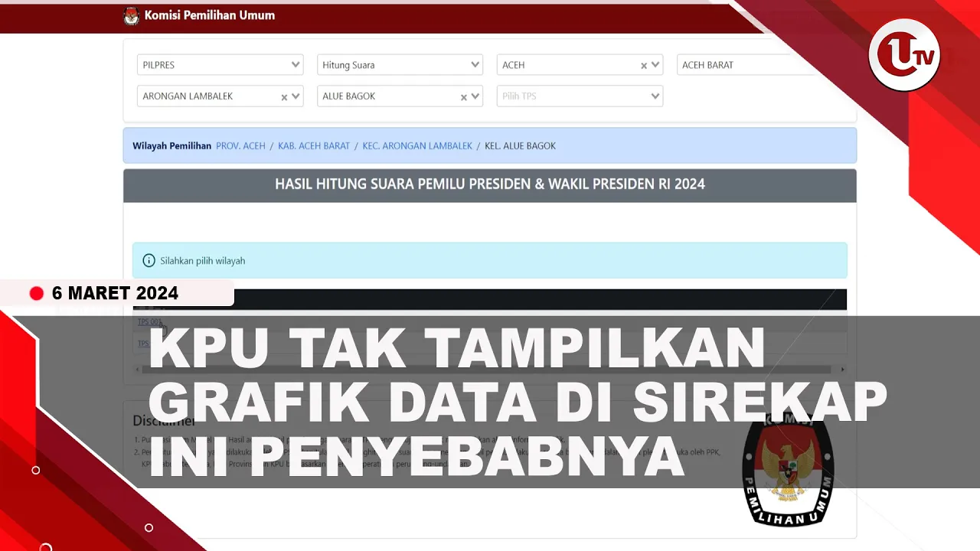Clear the ACEH province selection (x)
Screen dimensions: 980x551
point(644,66)
